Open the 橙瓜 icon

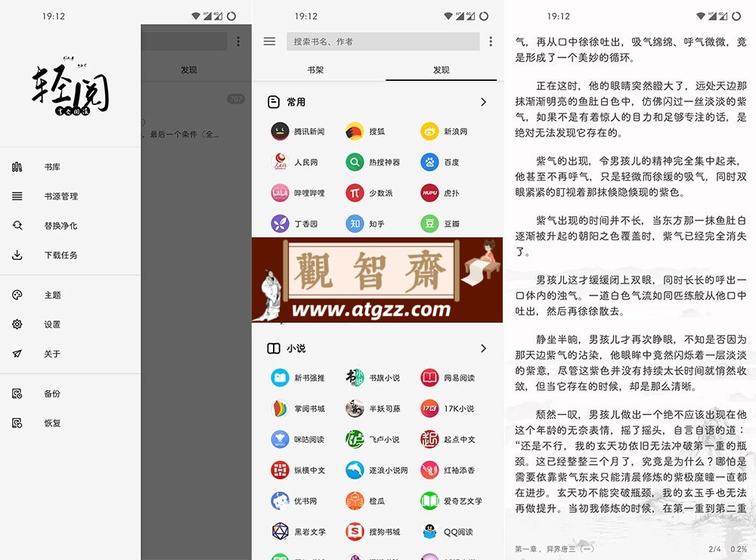(x=355, y=501)
